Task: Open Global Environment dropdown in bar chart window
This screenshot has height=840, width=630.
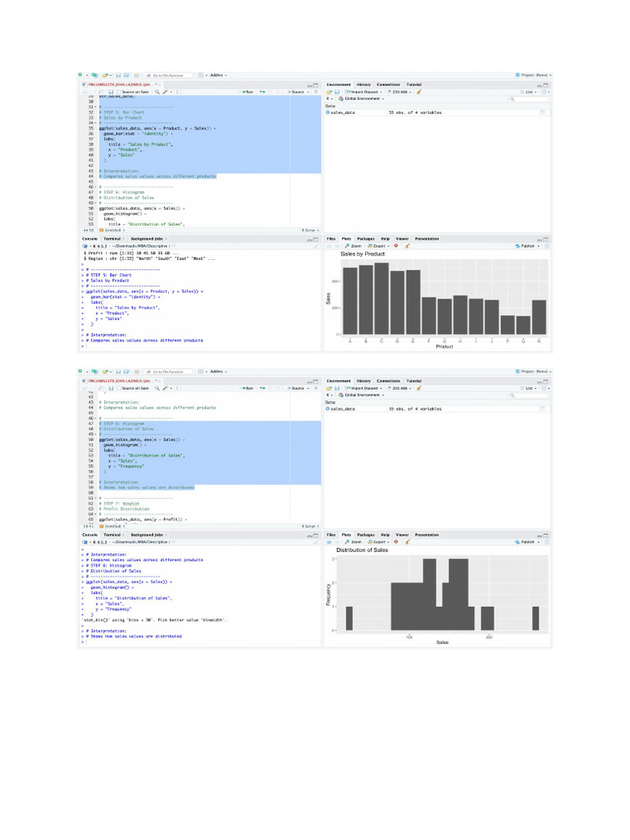Action: pos(362,98)
